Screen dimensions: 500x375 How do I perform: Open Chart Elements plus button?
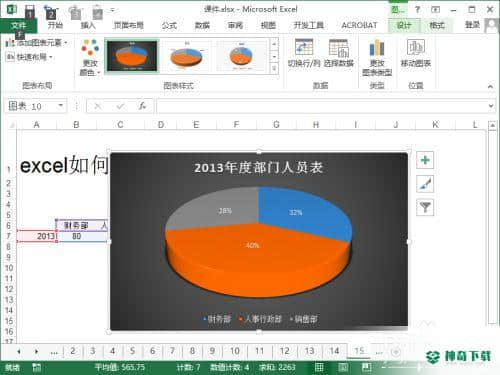[425, 160]
